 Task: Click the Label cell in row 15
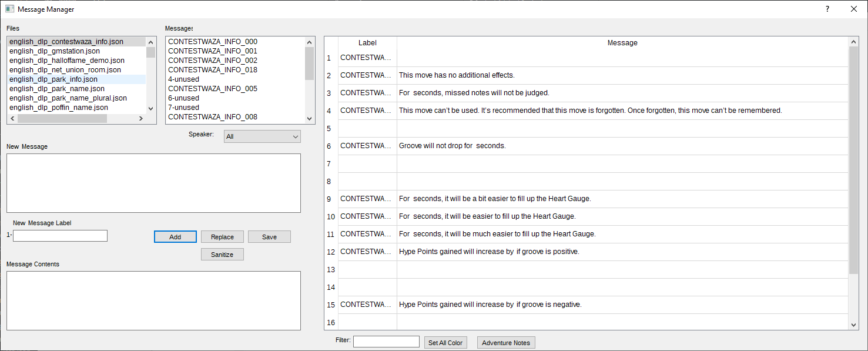click(x=367, y=305)
